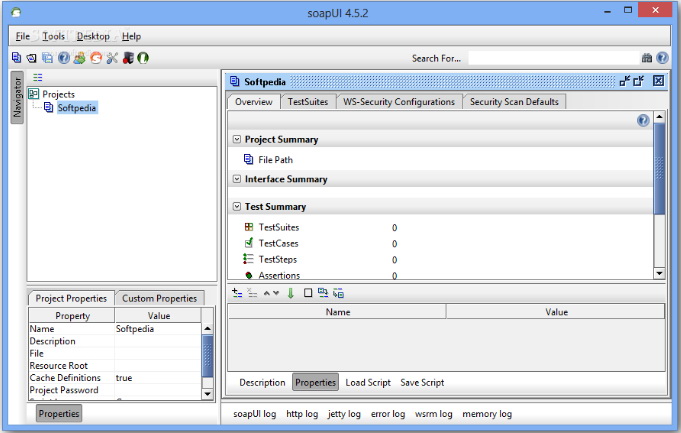Import an existing project via toolbar icon

coord(32,58)
